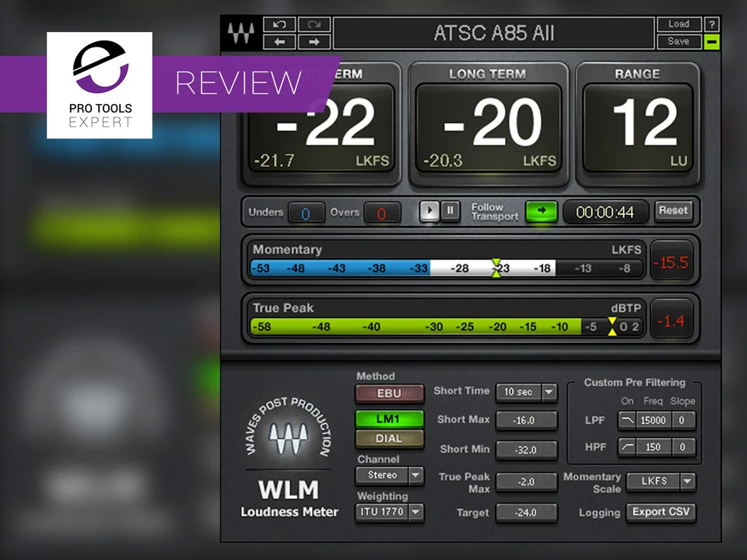
Task: Click the LPF slope value field
Action: pos(682,420)
